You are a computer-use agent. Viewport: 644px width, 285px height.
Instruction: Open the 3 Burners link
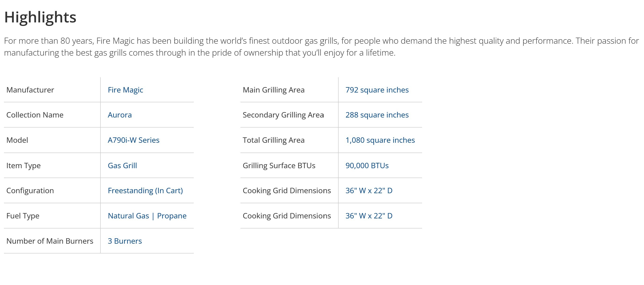[x=125, y=241]
